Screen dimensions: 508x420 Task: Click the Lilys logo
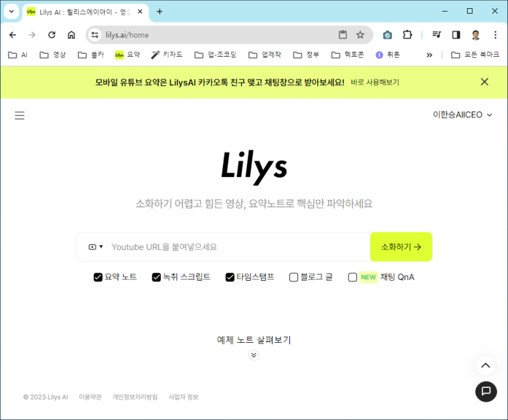click(254, 167)
